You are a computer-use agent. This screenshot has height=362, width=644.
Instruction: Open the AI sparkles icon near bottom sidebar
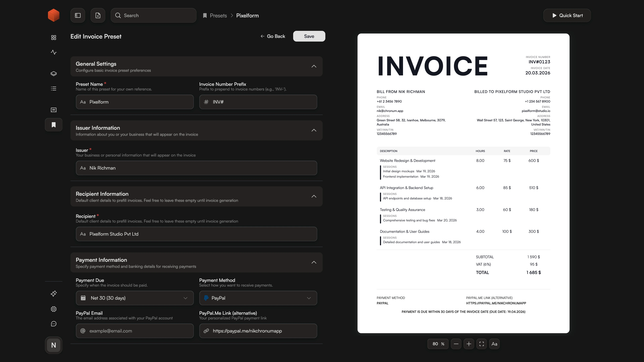[53, 294]
